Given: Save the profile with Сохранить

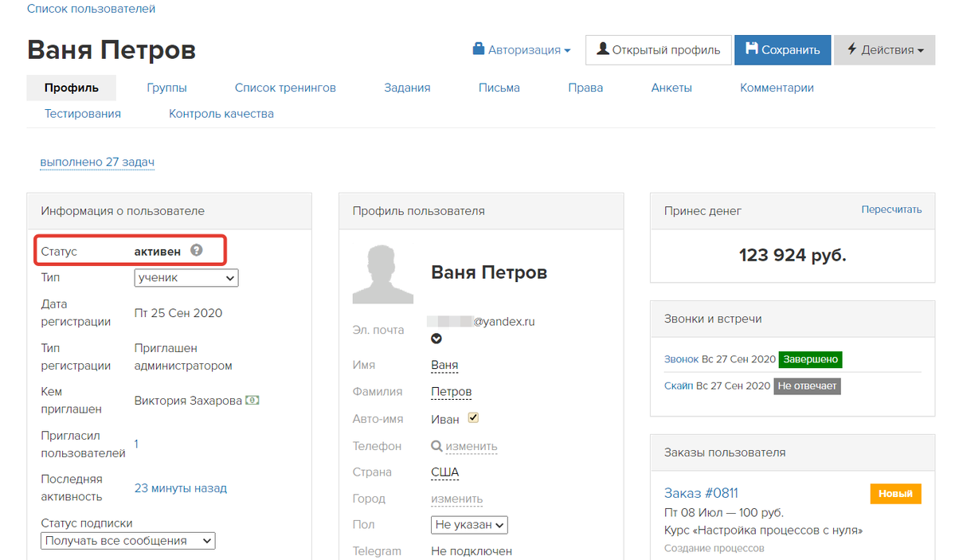Looking at the screenshot, I should (x=783, y=50).
